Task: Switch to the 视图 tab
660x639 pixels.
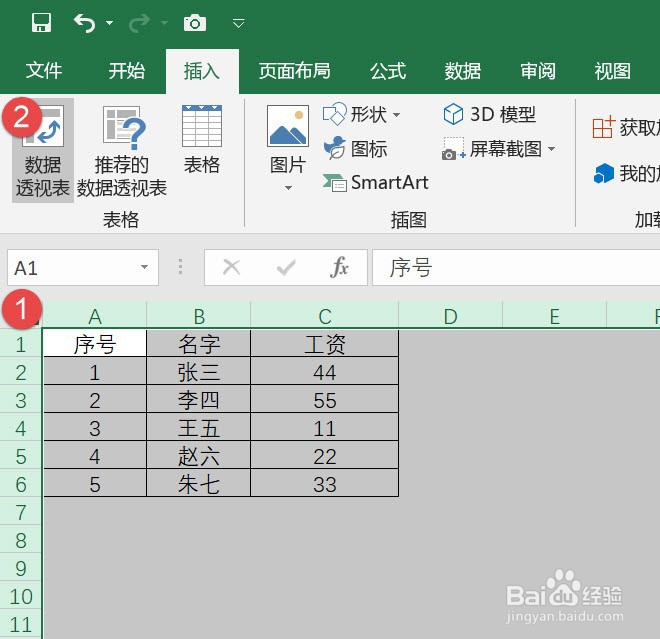Action: click(x=612, y=70)
